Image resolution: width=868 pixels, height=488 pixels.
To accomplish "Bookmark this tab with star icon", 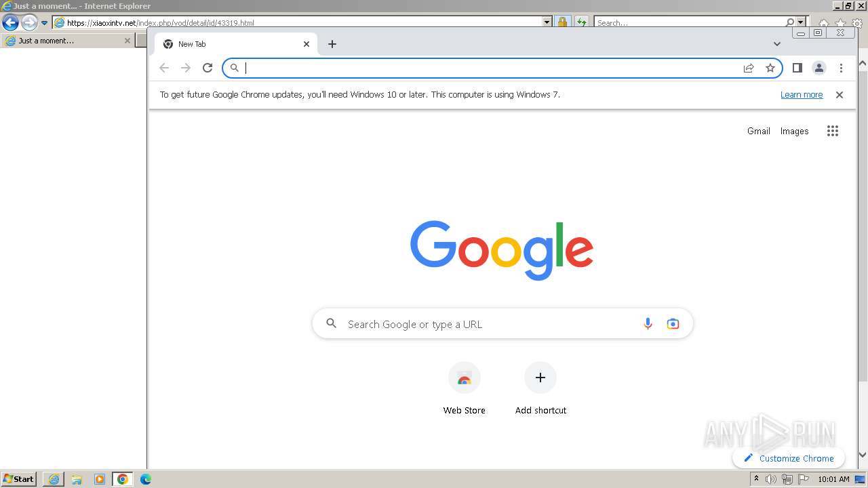I will [x=770, y=68].
